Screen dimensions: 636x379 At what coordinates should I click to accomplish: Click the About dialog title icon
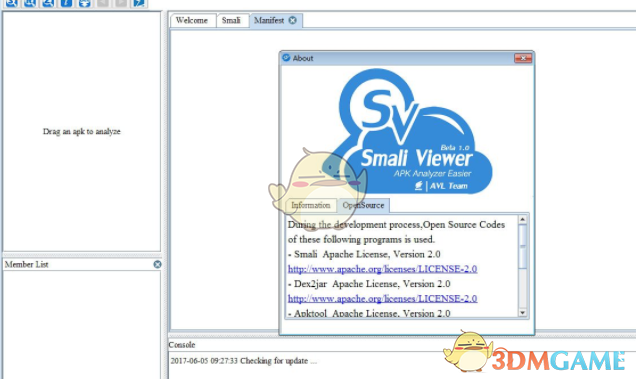(286, 58)
